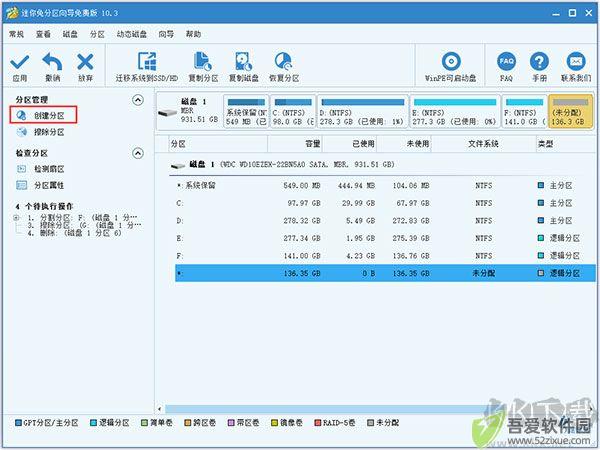Select the E: partition row
600x450 pixels.
point(385,238)
